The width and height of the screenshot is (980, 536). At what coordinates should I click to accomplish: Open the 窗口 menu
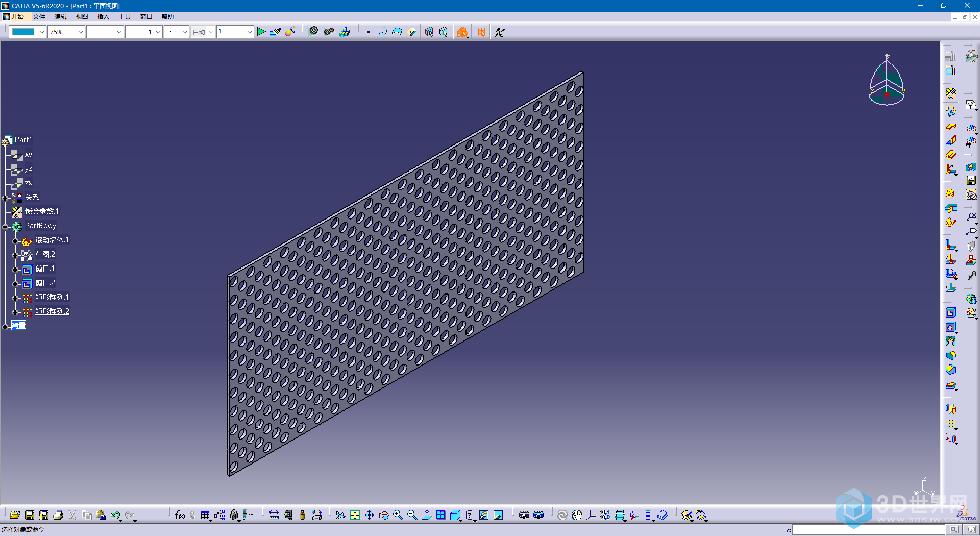[x=146, y=17]
